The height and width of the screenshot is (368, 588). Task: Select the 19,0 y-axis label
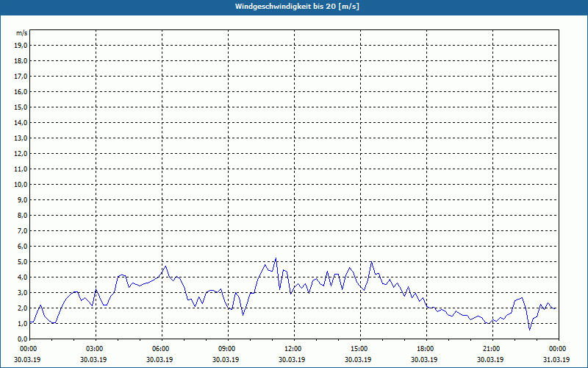[21, 46]
